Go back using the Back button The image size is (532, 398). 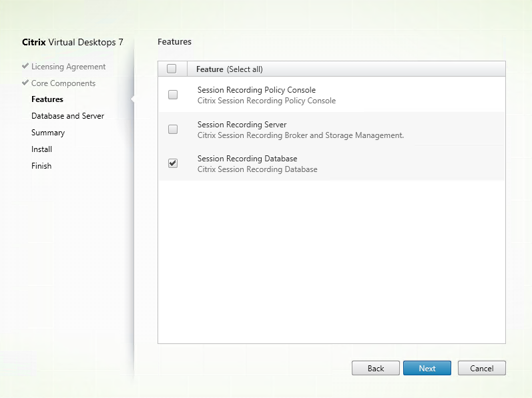click(375, 368)
